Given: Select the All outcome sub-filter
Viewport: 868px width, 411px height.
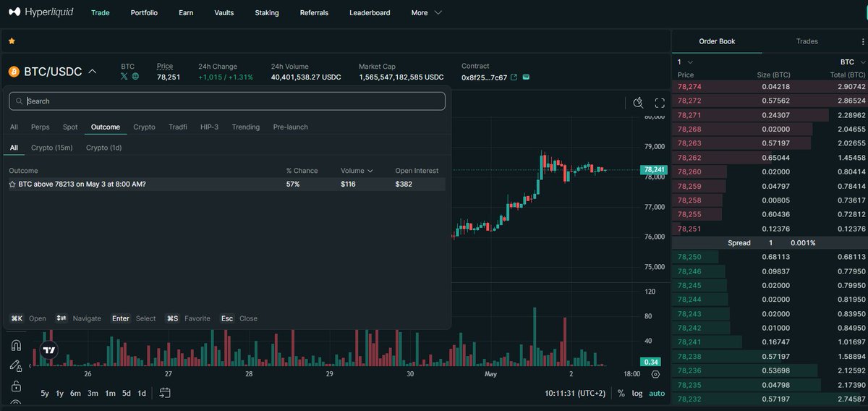Looking at the screenshot, I should point(14,148).
